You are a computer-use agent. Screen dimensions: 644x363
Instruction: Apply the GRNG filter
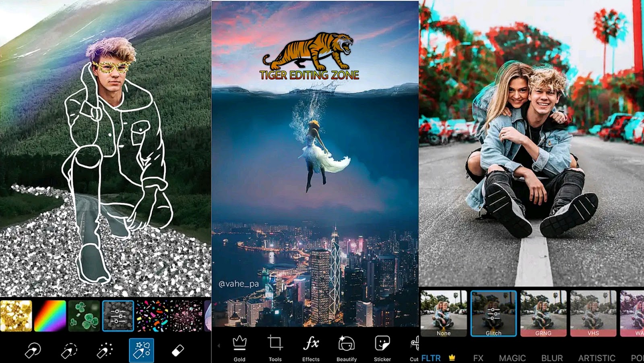(543, 313)
